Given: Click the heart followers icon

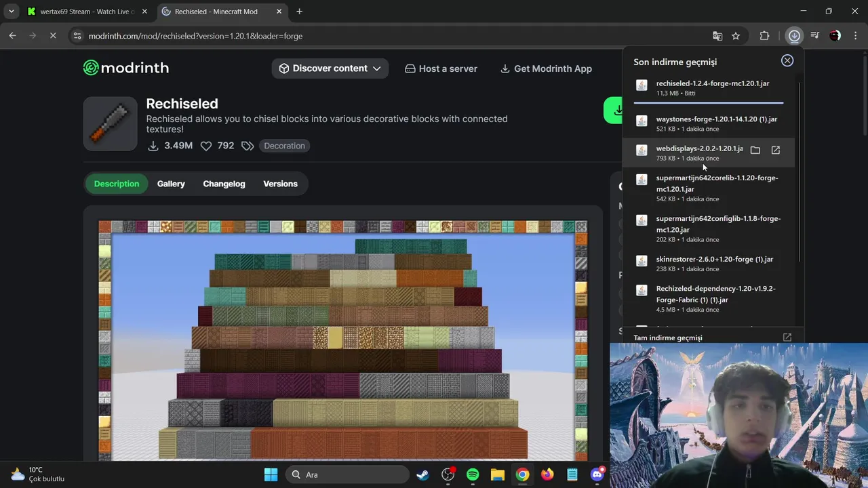Looking at the screenshot, I should pyautogui.click(x=206, y=146).
